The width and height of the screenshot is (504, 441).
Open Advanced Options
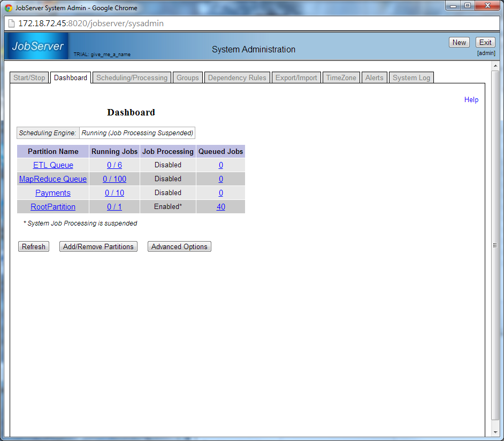click(x=179, y=247)
